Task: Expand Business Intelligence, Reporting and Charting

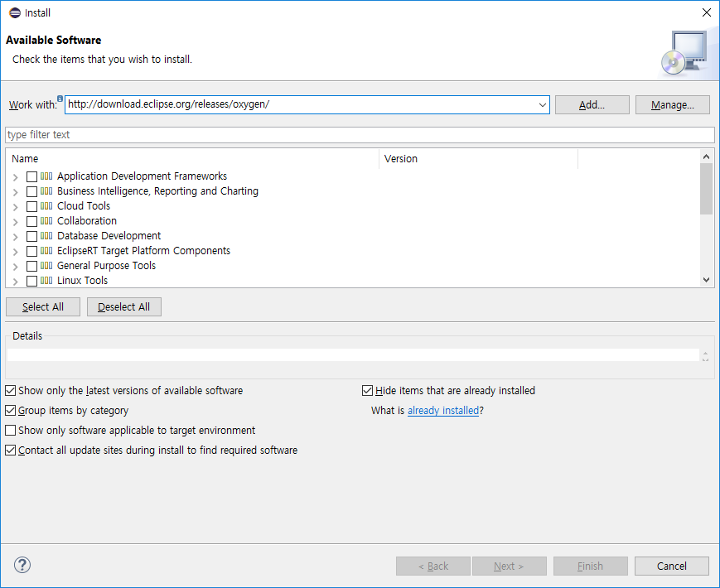Action: 15,192
